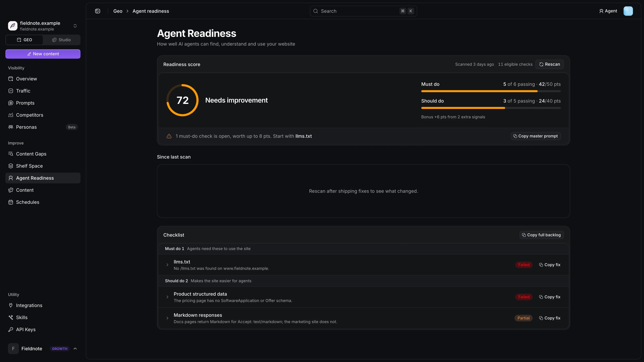The image size is (644, 362).
Task: Open Integrations plug item
Action: pyautogui.click(x=43, y=305)
